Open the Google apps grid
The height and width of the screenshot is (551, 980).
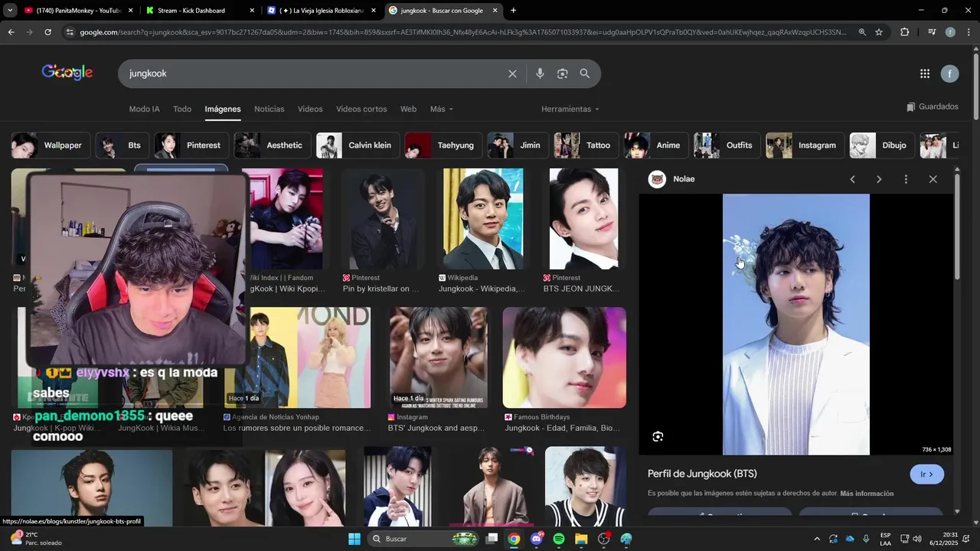point(925,73)
